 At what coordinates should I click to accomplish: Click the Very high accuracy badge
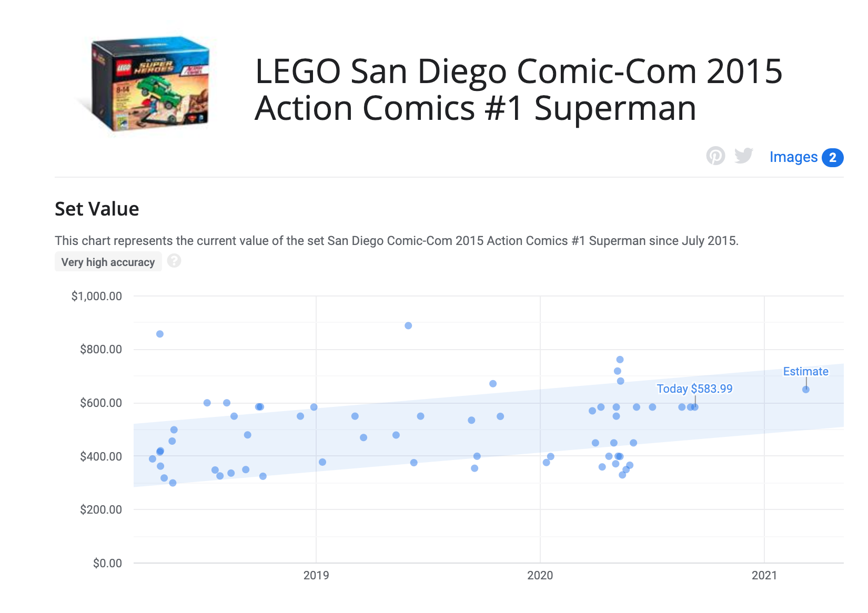pos(108,261)
